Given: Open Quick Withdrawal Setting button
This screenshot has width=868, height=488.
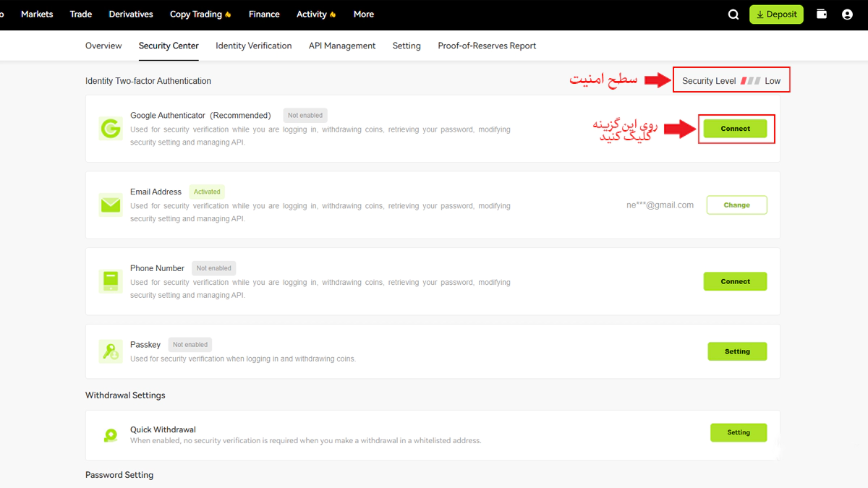Looking at the screenshot, I should tap(738, 432).
